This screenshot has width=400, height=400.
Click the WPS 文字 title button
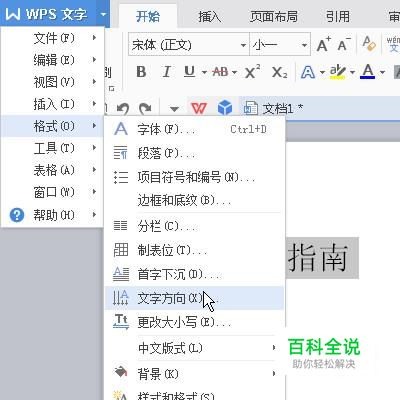[48, 14]
